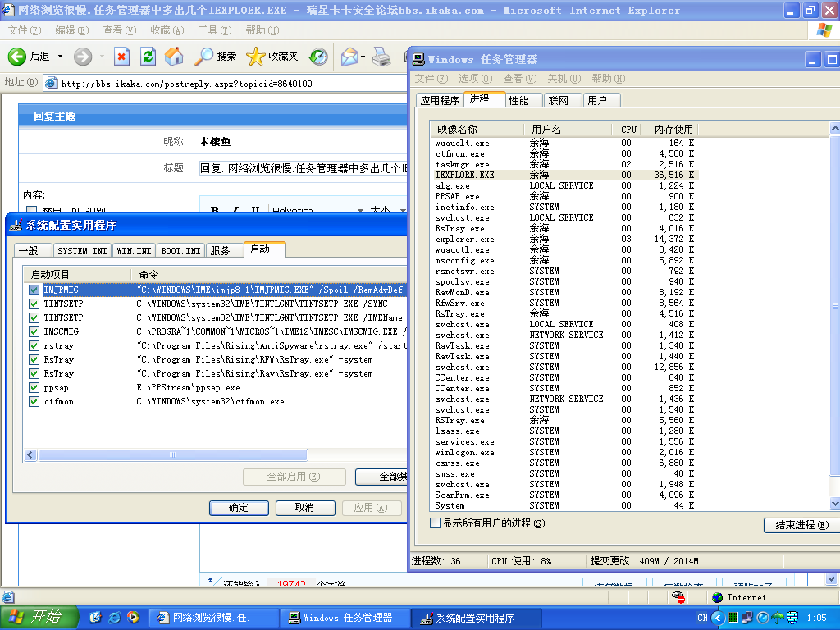Click green umbrella tray icon
The height and width of the screenshot is (630, 840).
click(x=778, y=619)
